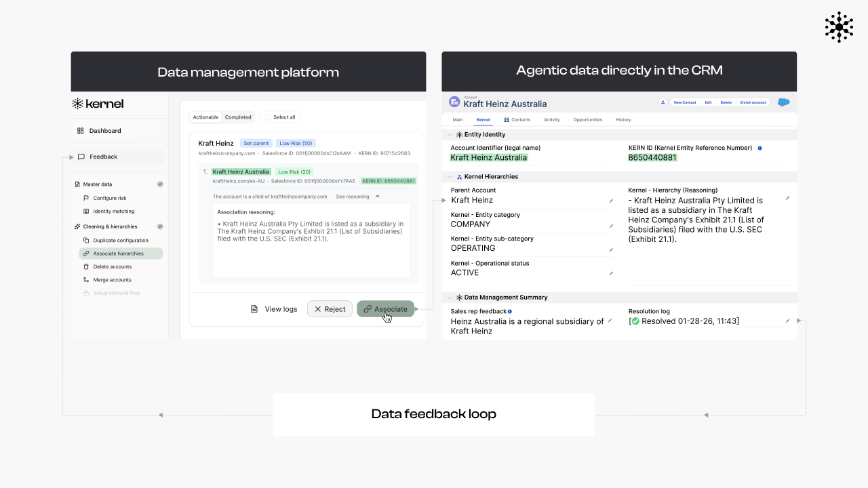The height and width of the screenshot is (488, 868).
Task: Click the Edit button in account header
Action: (x=708, y=102)
